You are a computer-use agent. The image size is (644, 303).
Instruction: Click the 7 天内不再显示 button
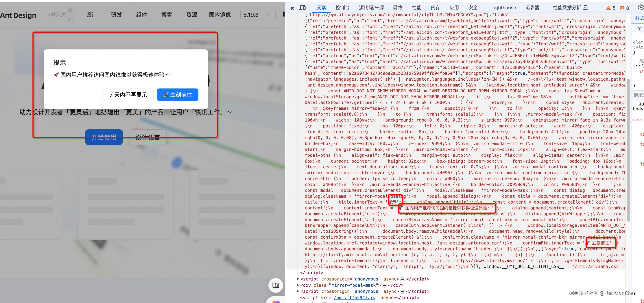tap(128, 95)
